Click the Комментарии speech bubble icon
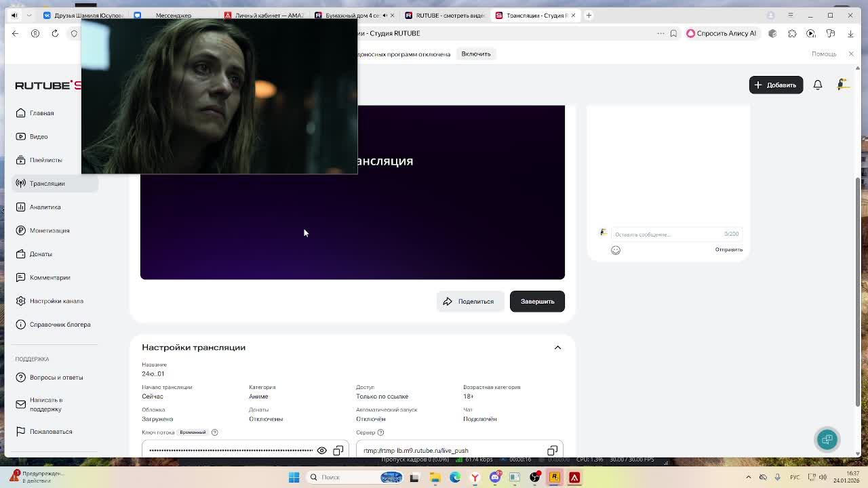 click(21, 277)
